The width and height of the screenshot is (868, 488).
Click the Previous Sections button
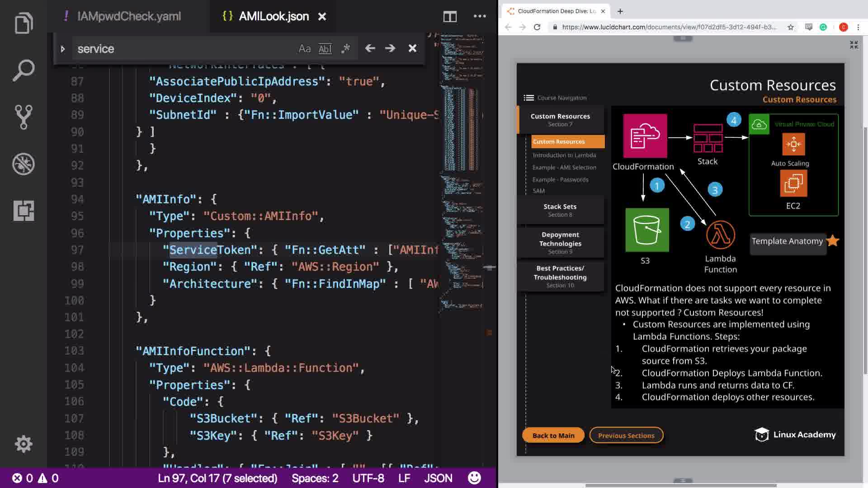[x=626, y=436]
